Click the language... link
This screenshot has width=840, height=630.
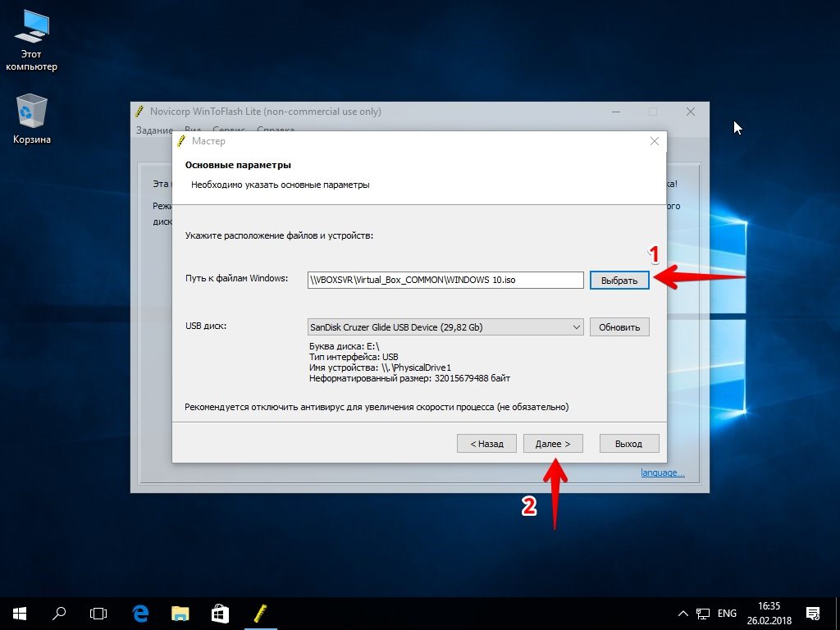point(663,472)
